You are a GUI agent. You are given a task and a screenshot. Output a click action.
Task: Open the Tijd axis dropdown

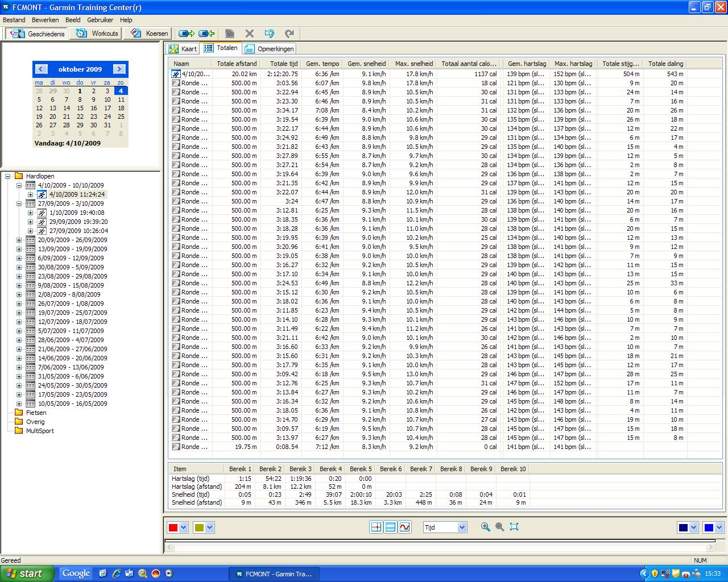[x=462, y=527]
